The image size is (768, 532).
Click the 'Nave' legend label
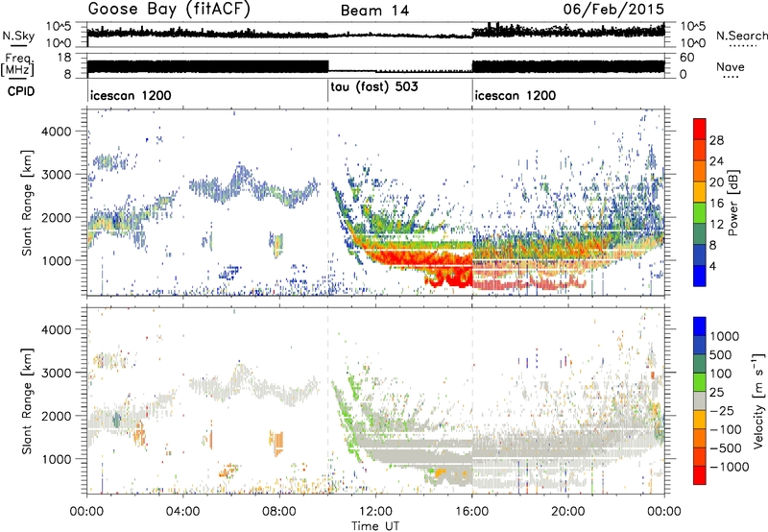pos(731,67)
